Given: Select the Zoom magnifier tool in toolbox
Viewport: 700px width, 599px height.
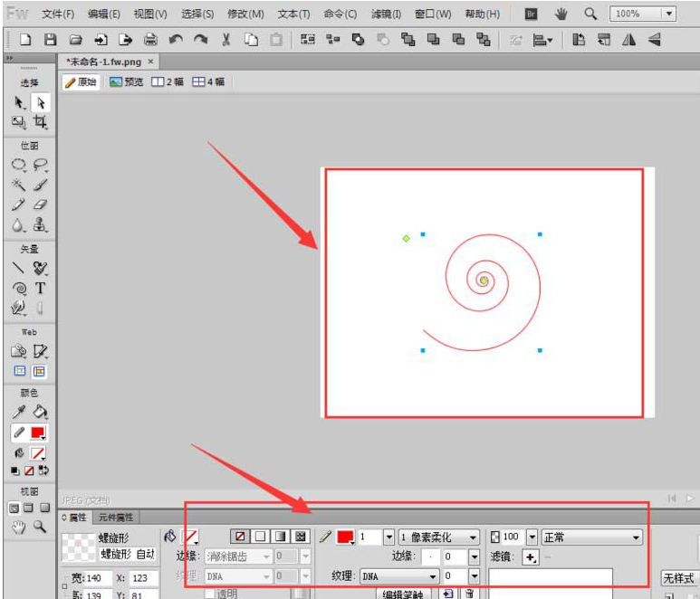Looking at the screenshot, I should click(40, 527).
